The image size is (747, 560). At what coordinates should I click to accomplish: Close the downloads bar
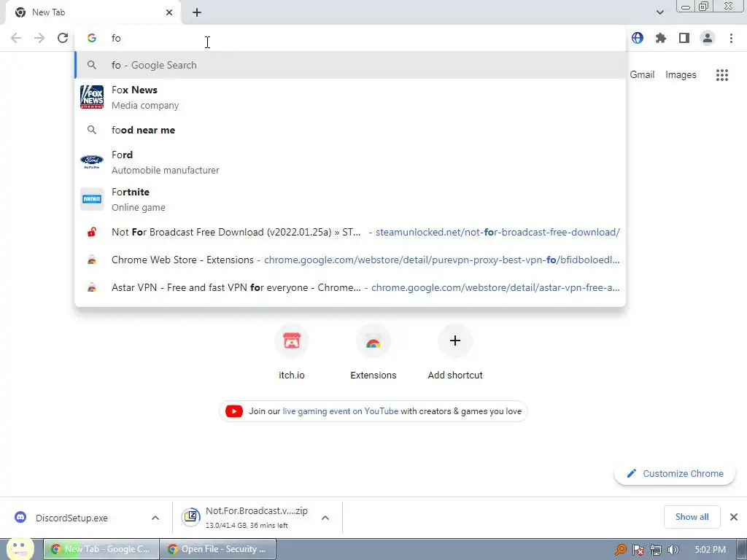pyautogui.click(x=734, y=517)
